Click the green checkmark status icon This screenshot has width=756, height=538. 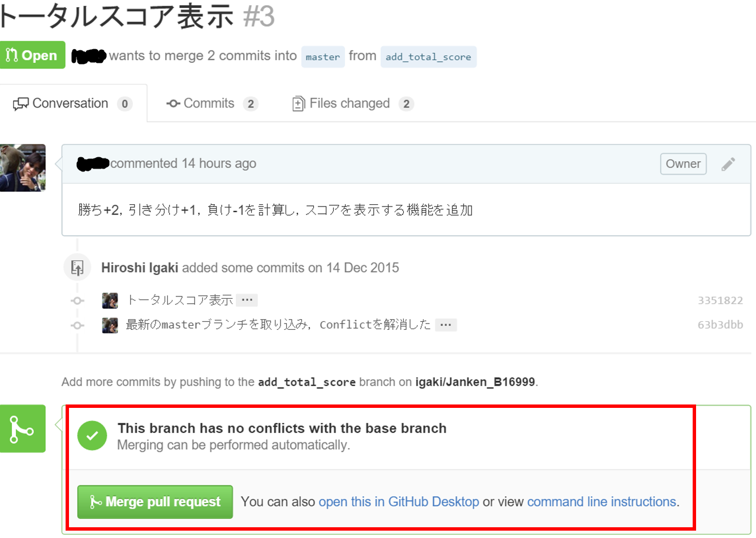[92, 436]
